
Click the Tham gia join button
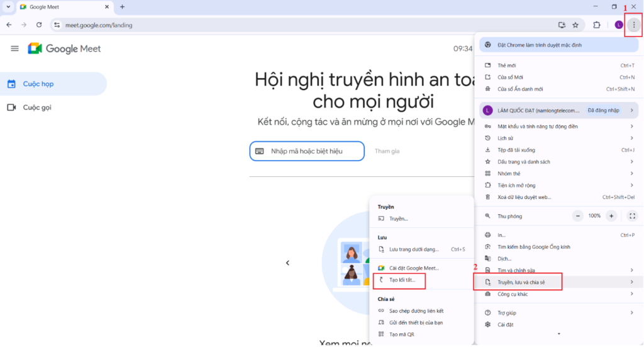[387, 151]
